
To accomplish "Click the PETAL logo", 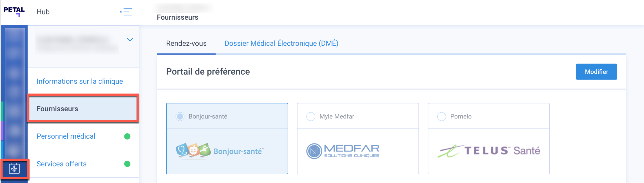I will (x=14, y=11).
